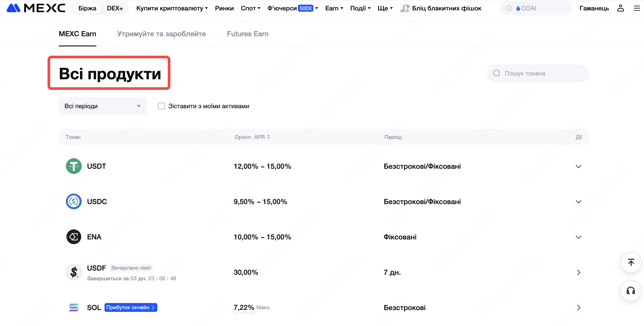
Task: Click the MEXC logo
Action: pos(36,8)
